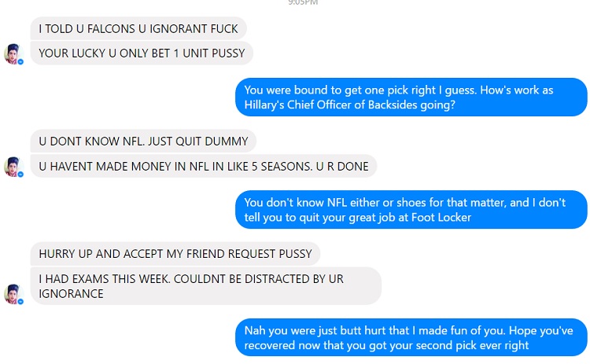The image size is (590, 364).
Task: Click Messenger badge on the middle avatar
Action: click(x=20, y=174)
